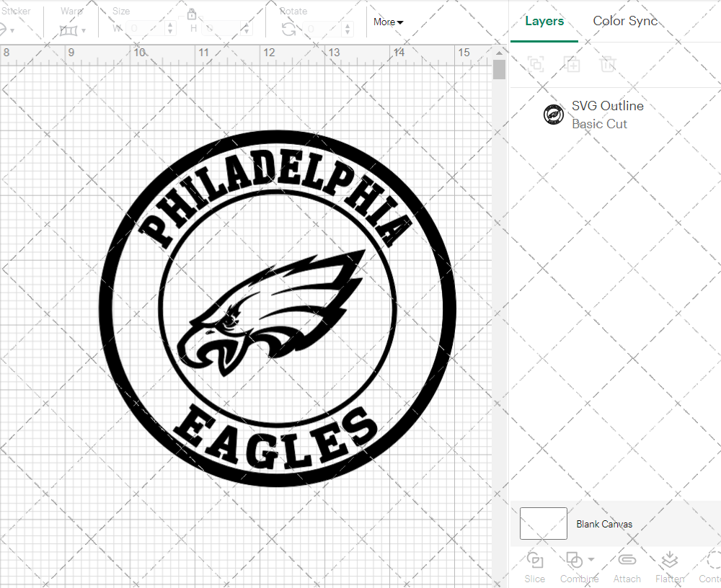Click the SVG Outline layer thumbnail toggle
This screenshot has width=721, height=588.
point(553,114)
